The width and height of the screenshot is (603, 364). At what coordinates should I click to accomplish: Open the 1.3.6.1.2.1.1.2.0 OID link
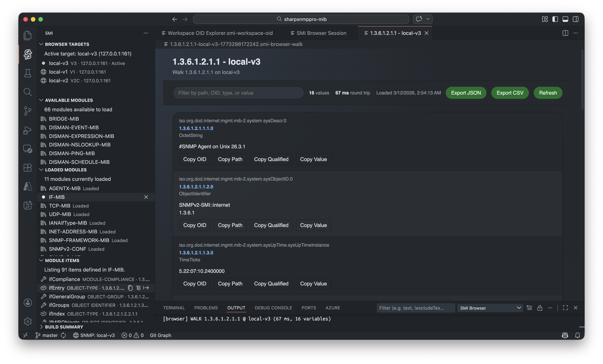196,187
